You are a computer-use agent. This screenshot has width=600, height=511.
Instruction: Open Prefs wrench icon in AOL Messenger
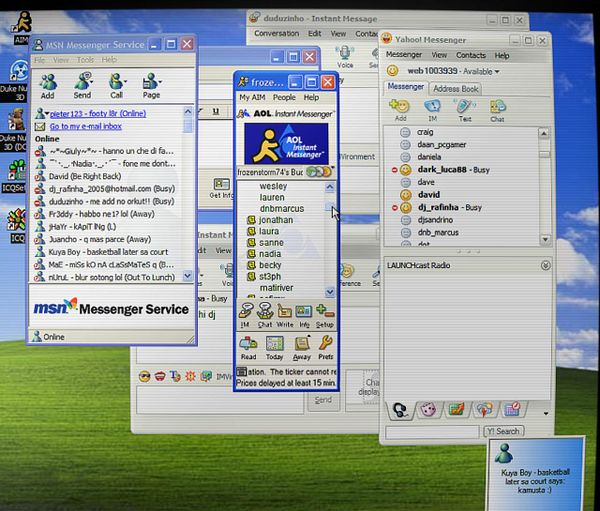pyautogui.click(x=326, y=348)
